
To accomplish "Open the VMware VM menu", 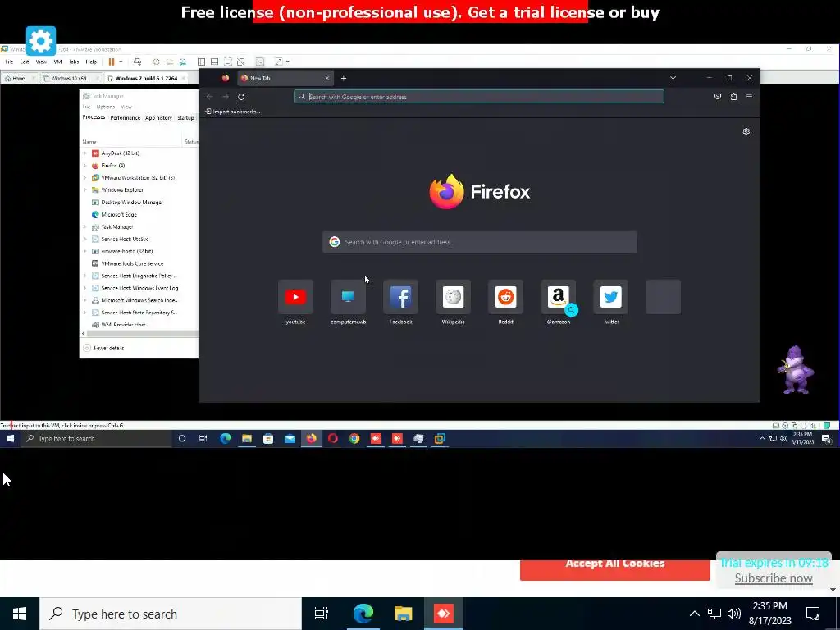I will 58,62.
